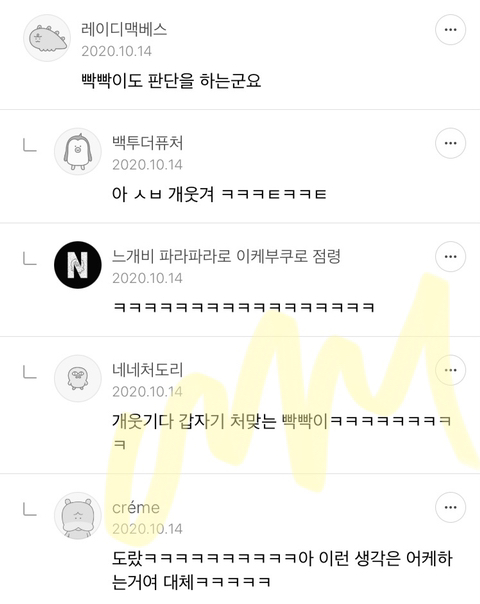Open the profile of username 네네처도리
Screen dimensions: 480x604
click(x=148, y=370)
